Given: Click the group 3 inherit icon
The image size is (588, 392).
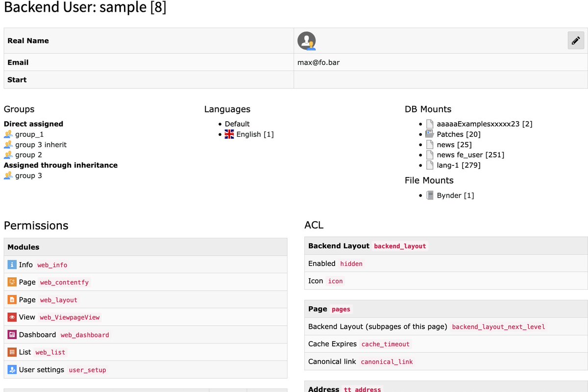Looking at the screenshot, I should 8,145.
